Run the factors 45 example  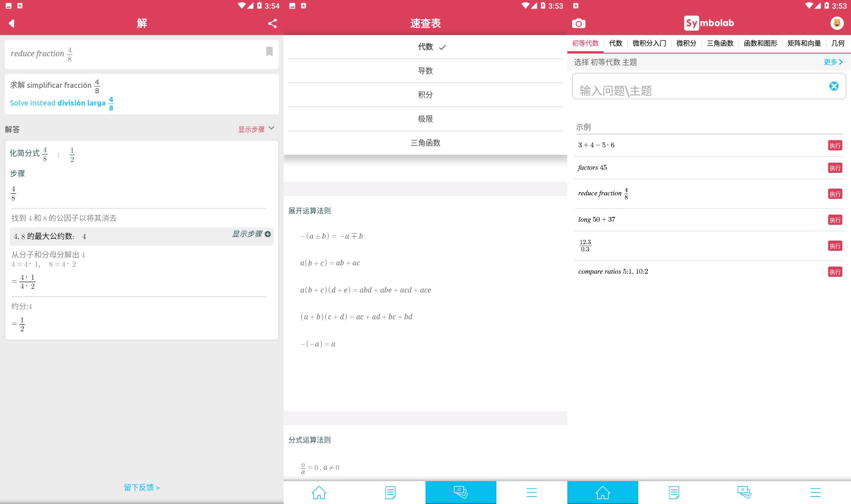click(x=835, y=168)
